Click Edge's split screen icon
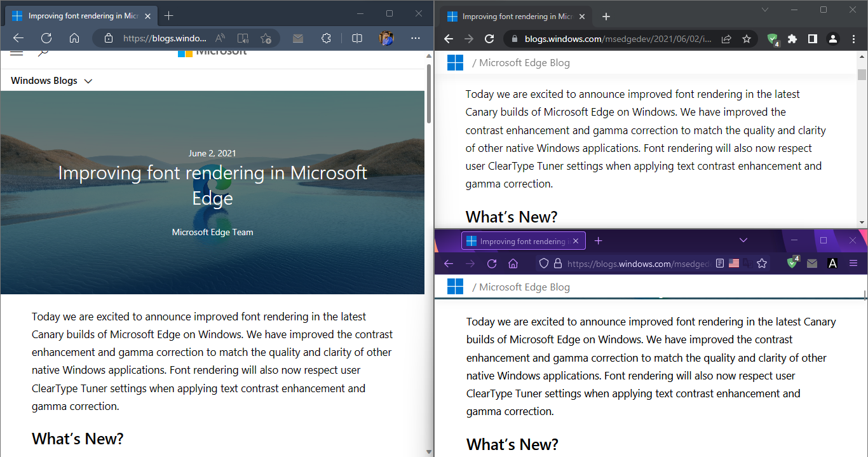The width and height of the screenshot is (868, 457). point(357,38)
